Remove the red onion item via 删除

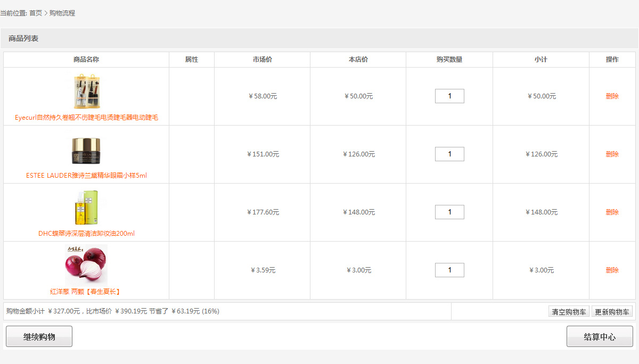click(612, 270)
